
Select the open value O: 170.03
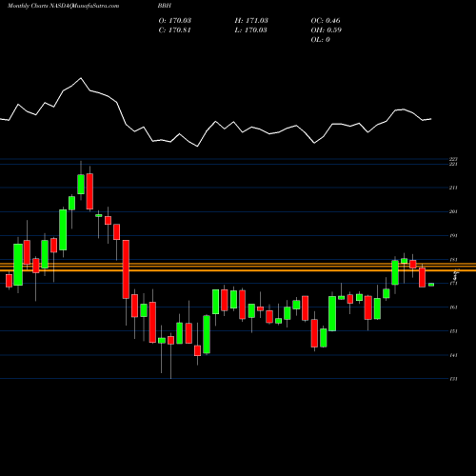(x=175, y=20)
